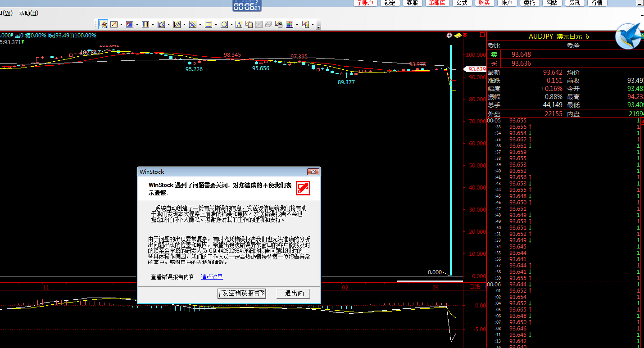Screen dimensions: 644x348
Task: Click the 外盘 value 22155
Action: click(x=553, y=114)
